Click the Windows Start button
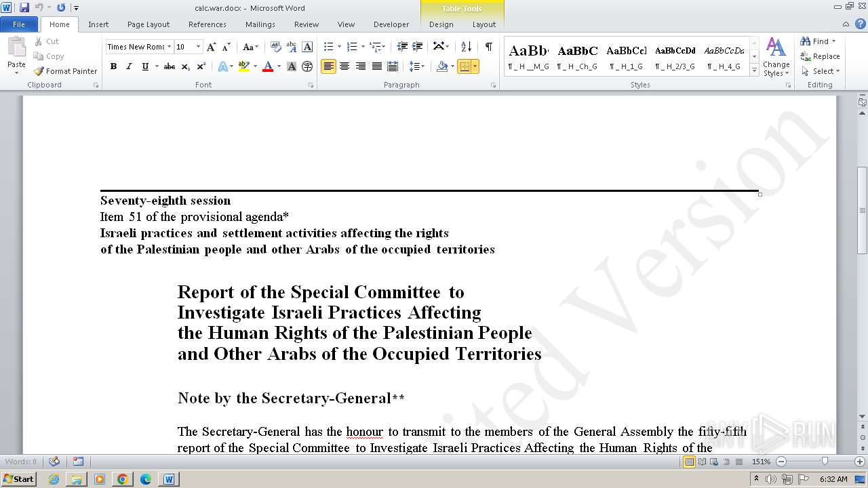Screen dimensions: 868x488 [18, 479]
